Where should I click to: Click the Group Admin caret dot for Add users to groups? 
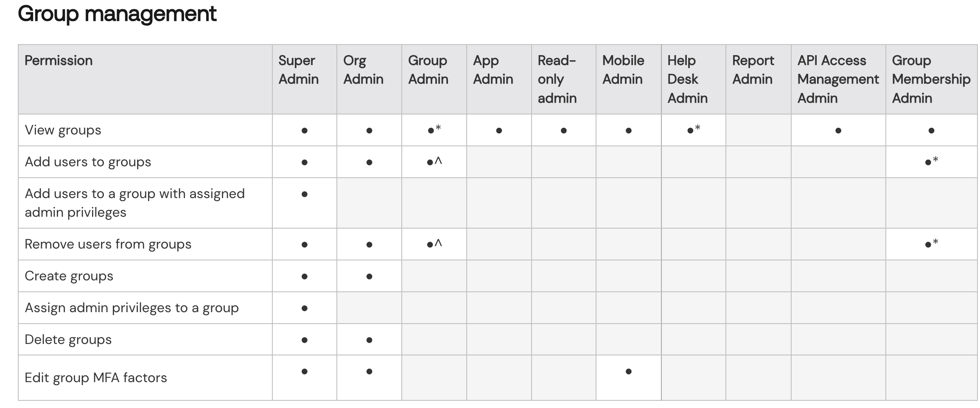[x=430, y=162]
